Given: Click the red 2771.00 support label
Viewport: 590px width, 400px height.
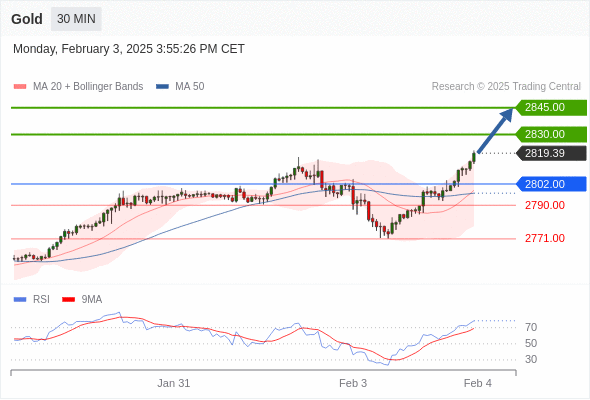Looking at the screenshot, I should [544, 238].
